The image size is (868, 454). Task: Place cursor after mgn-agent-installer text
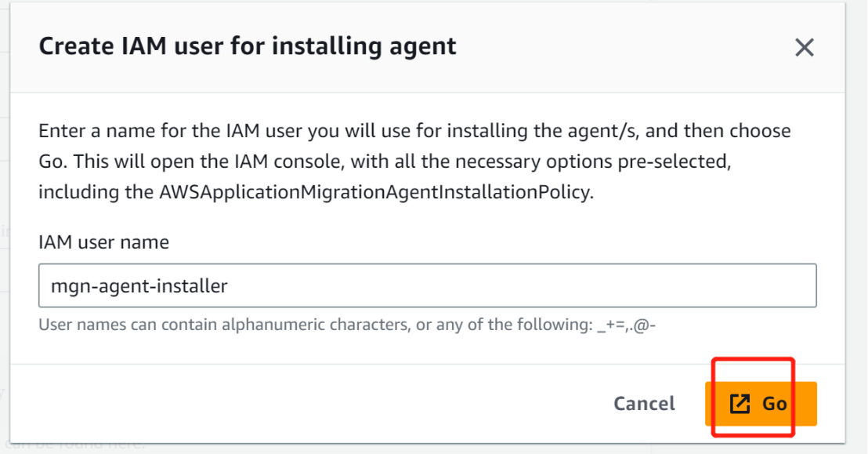228,286
